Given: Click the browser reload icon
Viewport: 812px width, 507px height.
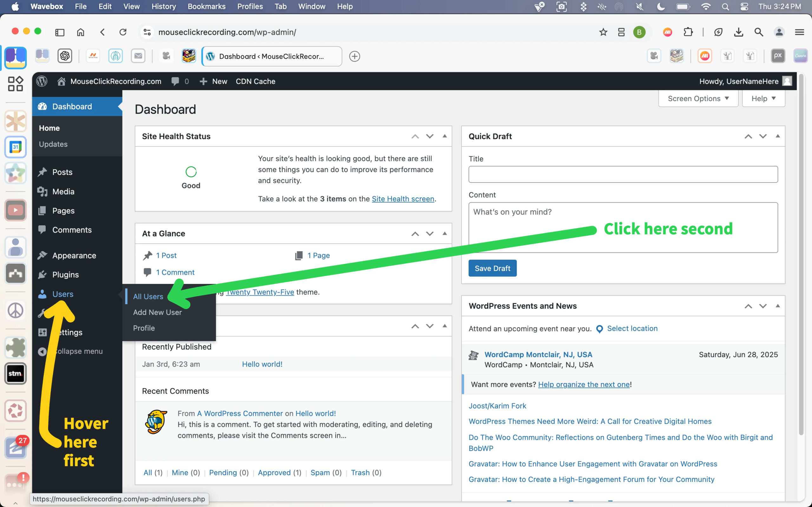Looking at the screenshot, I should click(x=123, y=32).
